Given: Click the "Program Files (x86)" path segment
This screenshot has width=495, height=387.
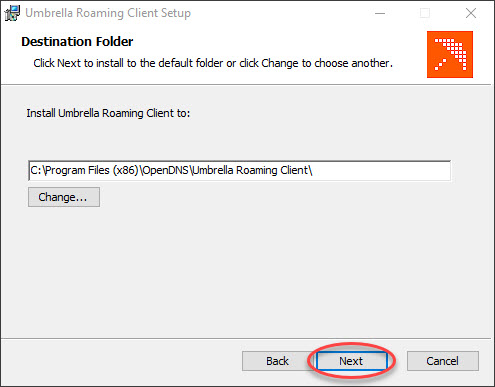Looking at the screenshot, I should click(92, 170).
